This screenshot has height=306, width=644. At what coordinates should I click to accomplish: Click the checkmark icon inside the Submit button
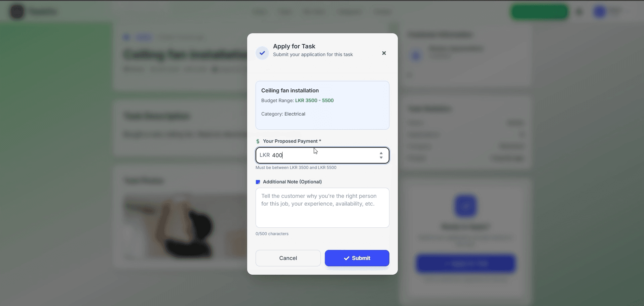click(347, 258)
